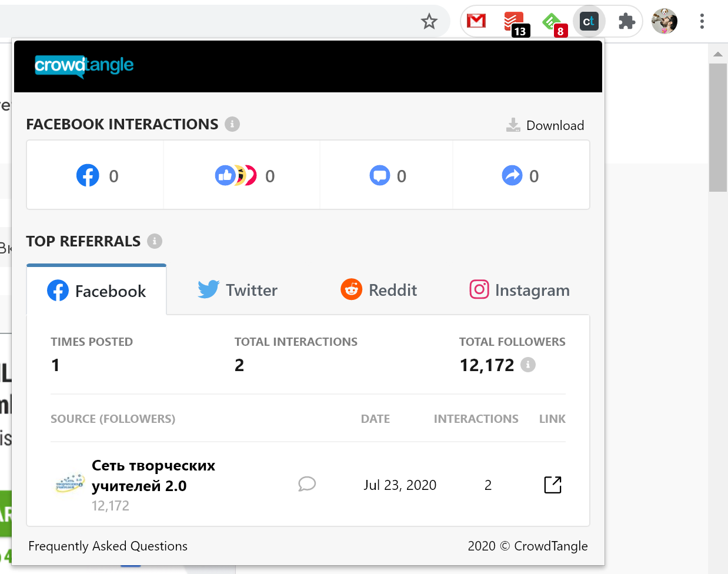Open the Todoist extension showing 13
The height and width of the screenshot is (574, 728).
tap(516, 24)
